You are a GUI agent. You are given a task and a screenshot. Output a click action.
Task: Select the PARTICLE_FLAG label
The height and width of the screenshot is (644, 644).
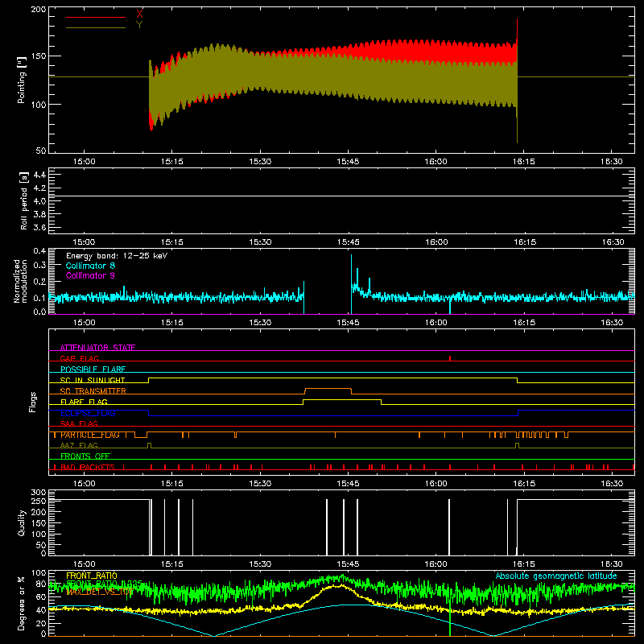(x=90, y=435)
